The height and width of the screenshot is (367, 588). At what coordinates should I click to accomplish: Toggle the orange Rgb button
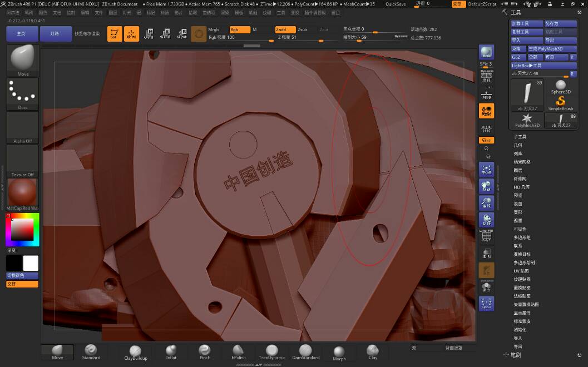coord(240,29)
